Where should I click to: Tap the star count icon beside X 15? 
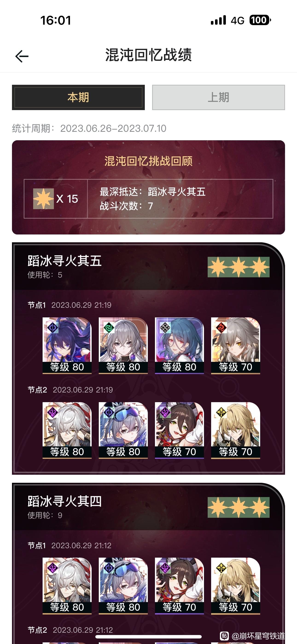(44, 199)
